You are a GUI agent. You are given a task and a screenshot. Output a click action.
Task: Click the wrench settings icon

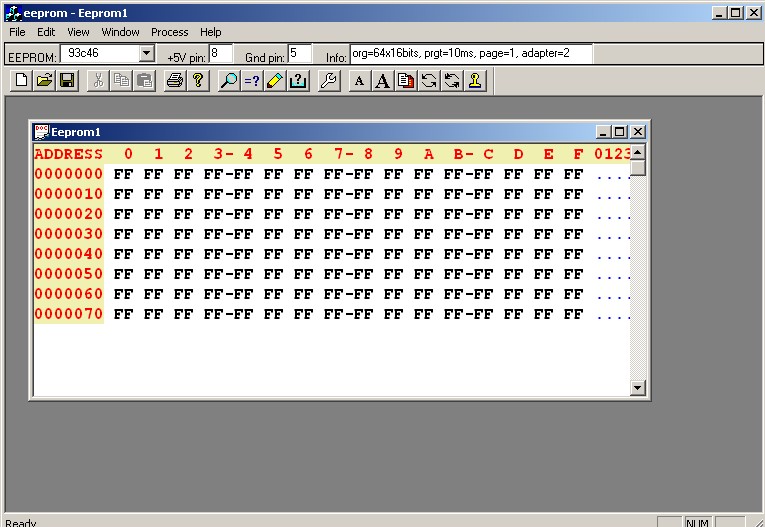point(328,81)
